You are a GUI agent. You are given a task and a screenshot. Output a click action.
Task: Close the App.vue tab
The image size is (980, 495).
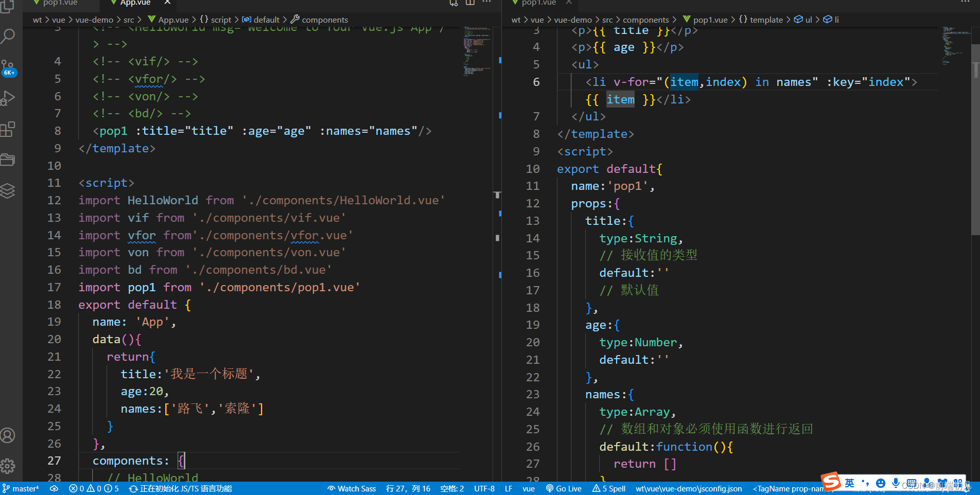167,3
